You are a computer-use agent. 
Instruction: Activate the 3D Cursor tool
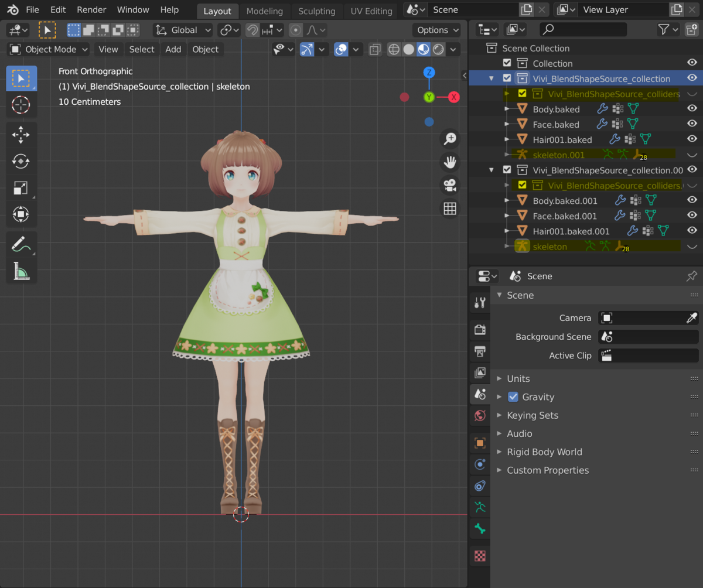[21, 105]
